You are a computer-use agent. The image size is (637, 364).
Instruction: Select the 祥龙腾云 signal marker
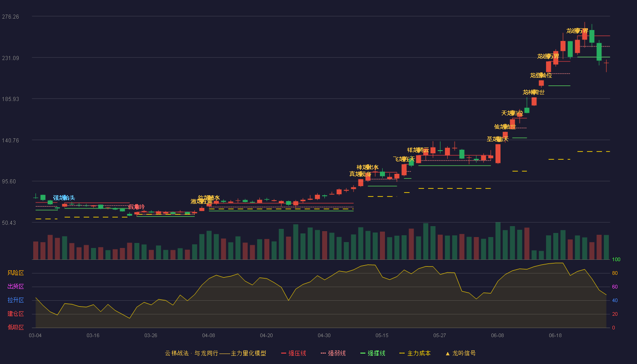point(418,150)
